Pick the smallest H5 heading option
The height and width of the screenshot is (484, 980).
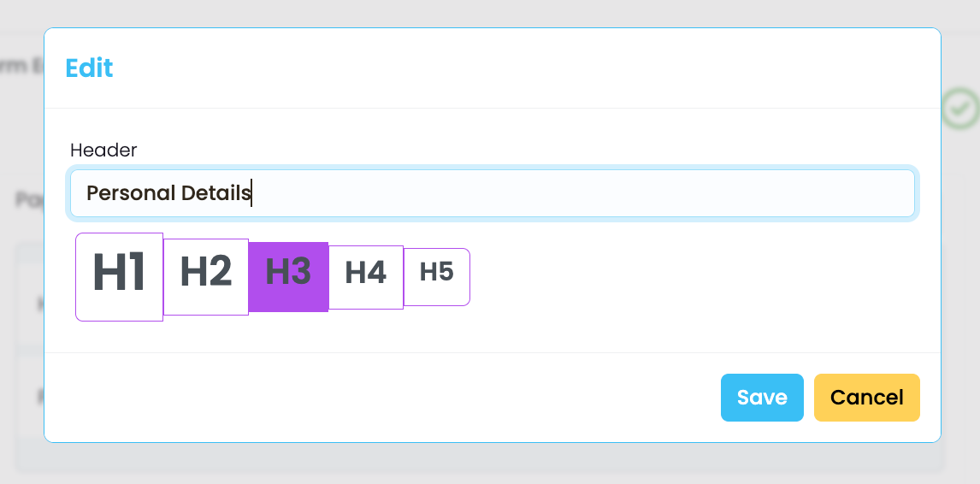coord(437,277)
